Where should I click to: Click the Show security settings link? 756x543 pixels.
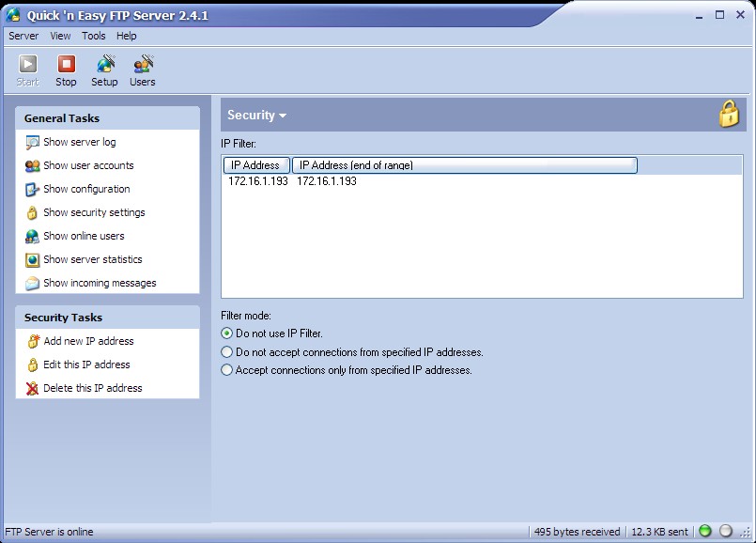[94, 212]
